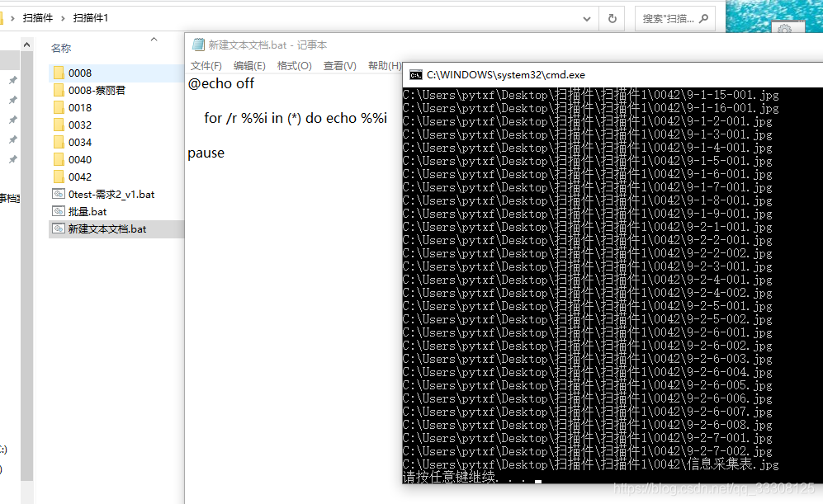Image resolution: width=823 pixels, height=504 pixels.
Task: Expand the breadcrumb chevron before 扫描件
Action: [x=12, y=18]
